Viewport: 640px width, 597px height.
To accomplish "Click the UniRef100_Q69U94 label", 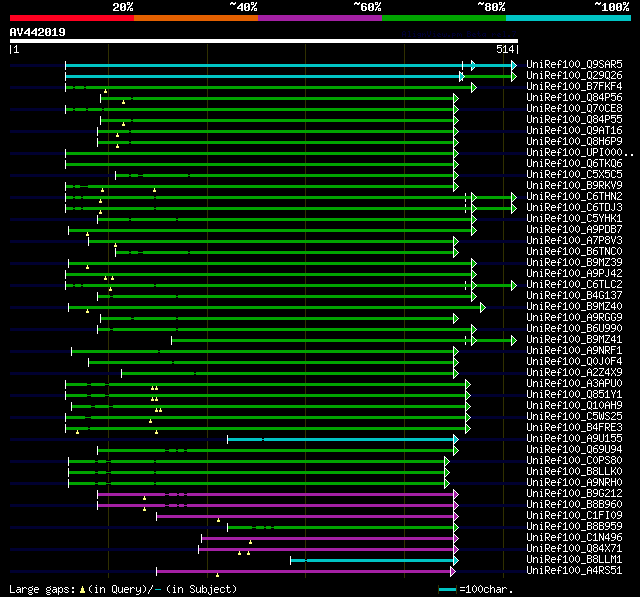I will pos(574,450).
